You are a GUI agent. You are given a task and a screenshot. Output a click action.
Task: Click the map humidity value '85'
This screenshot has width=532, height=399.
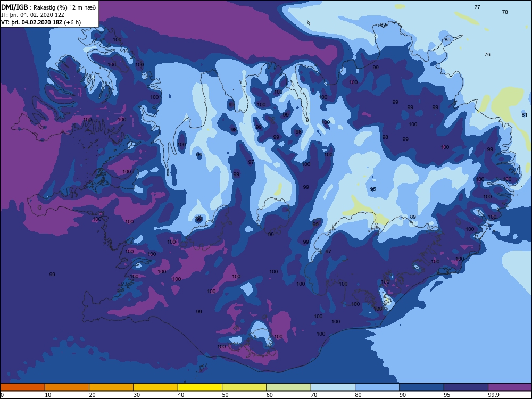(x=447, y=40)
